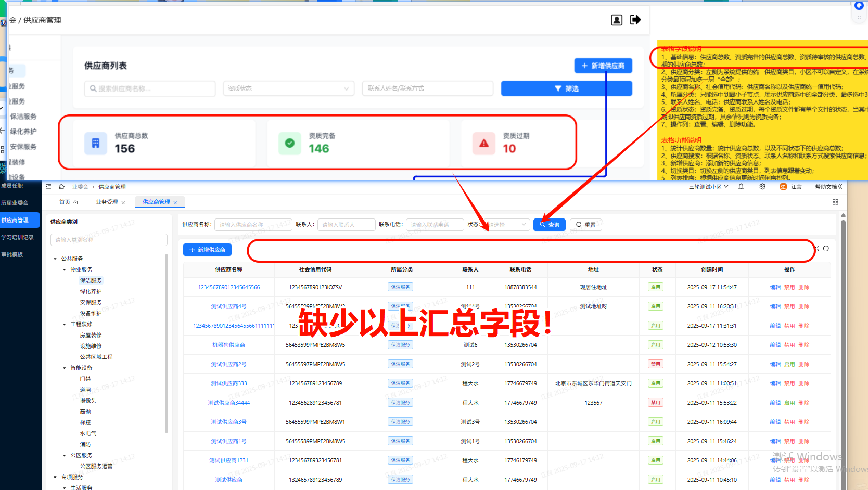
Task: Collapse the sidebar with the hamburger icon
Action: pos(48,187)
